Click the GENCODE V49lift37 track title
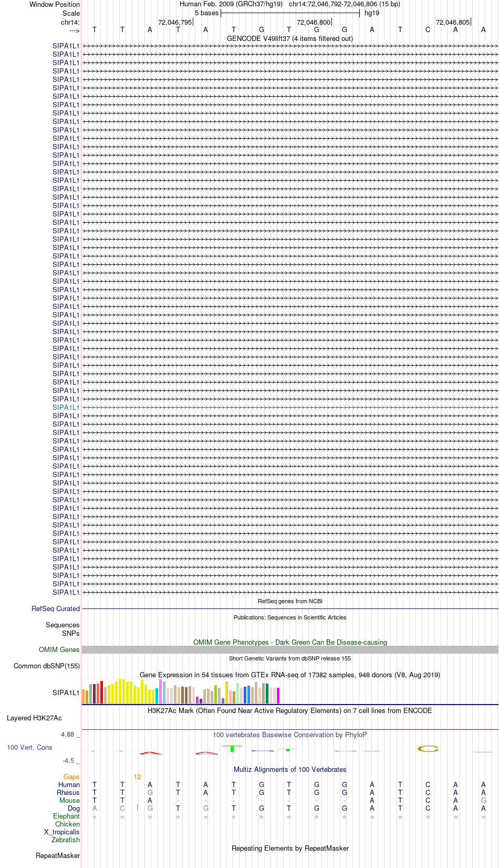499x868 pixels. 290,38
